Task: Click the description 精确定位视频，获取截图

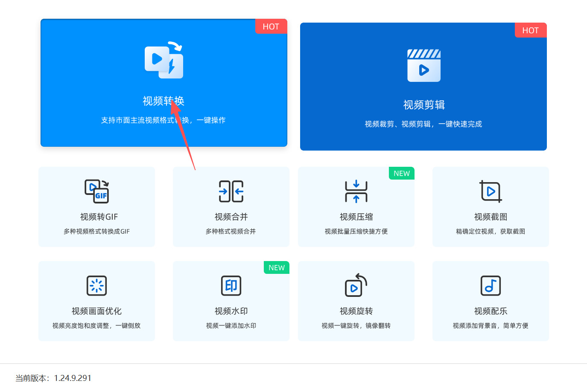Action: coord(491,231)
